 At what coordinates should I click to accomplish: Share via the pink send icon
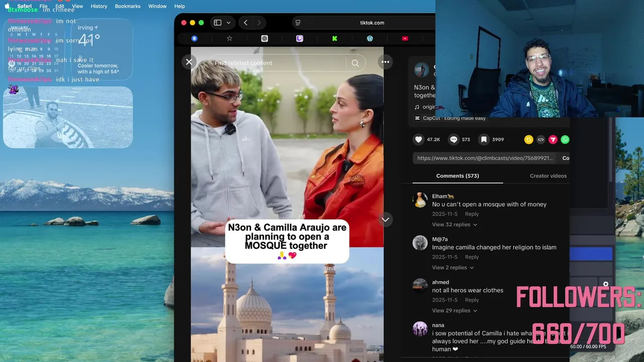click(553, 140)
